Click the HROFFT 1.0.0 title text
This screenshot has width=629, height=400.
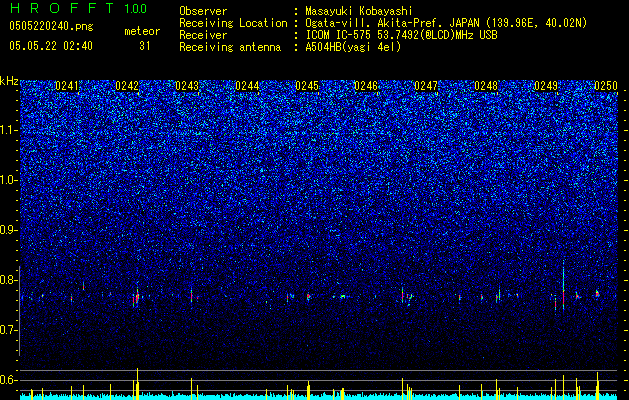pyautogui.click(x=79, y=8)
